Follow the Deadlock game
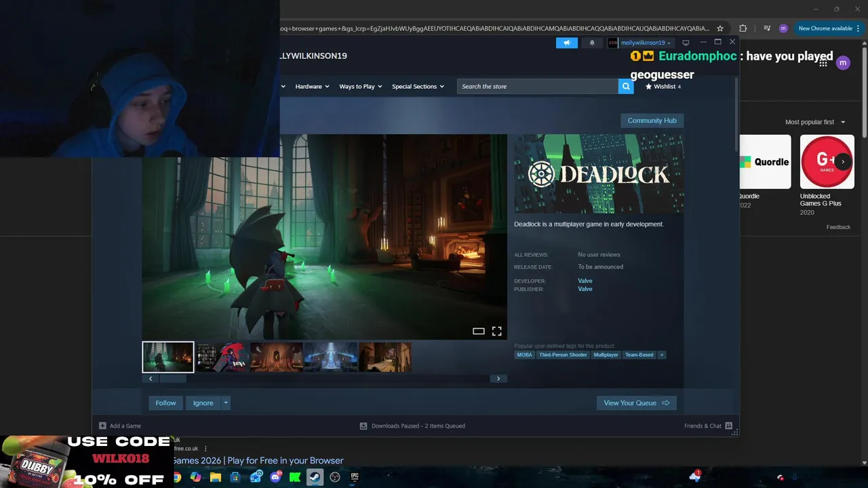This screenshot has width=868, height=488. tap(165, 403)
